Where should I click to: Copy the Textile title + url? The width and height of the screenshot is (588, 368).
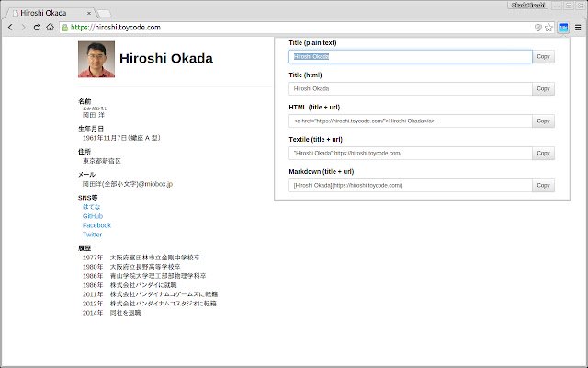point(543,154)
